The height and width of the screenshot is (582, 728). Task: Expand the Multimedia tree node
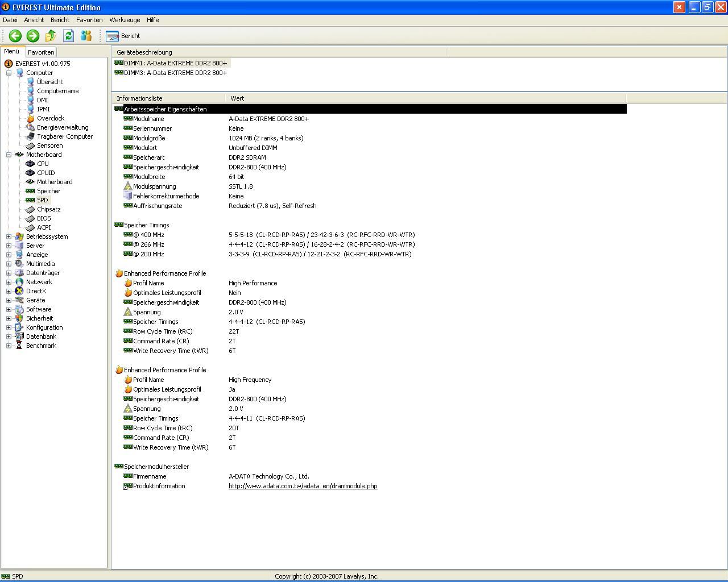[x=9, y=264]
